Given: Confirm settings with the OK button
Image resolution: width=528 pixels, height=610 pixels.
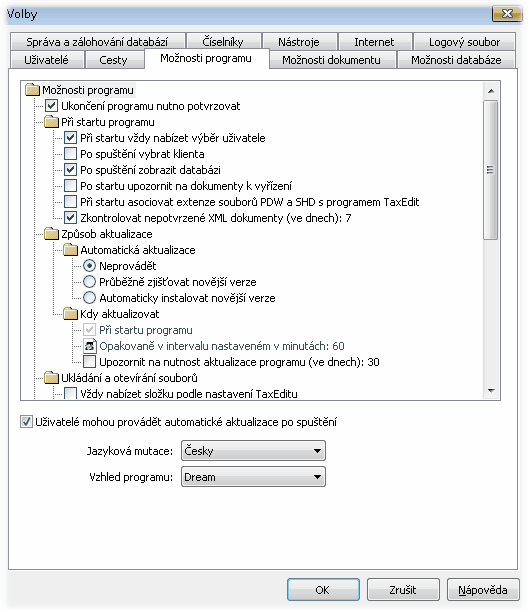Looking at the screenshot, I should tap(323, 590).
